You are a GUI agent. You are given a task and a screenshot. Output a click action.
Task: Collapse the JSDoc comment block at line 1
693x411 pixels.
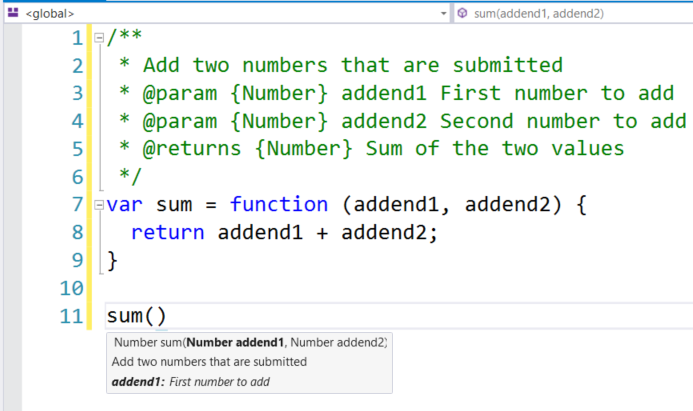point(98,39)
